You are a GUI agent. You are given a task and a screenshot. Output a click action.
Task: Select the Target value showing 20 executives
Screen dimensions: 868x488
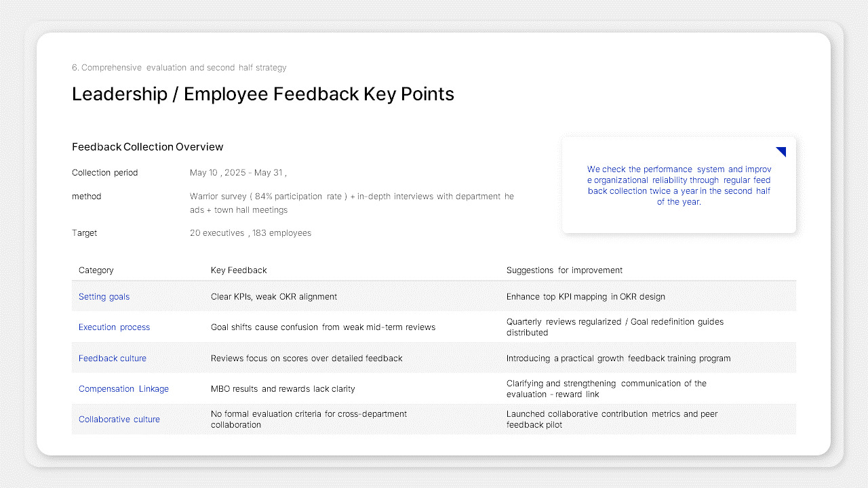(x=250, y=232)
